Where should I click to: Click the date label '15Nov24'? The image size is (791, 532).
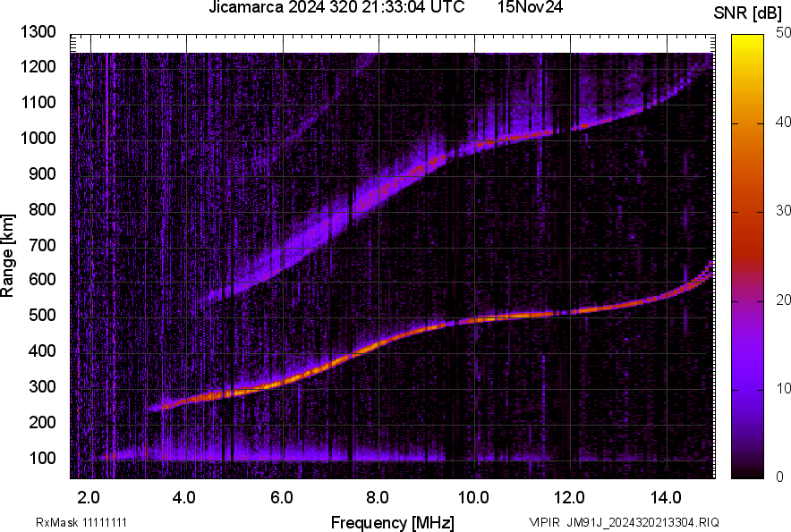[530, 7]
